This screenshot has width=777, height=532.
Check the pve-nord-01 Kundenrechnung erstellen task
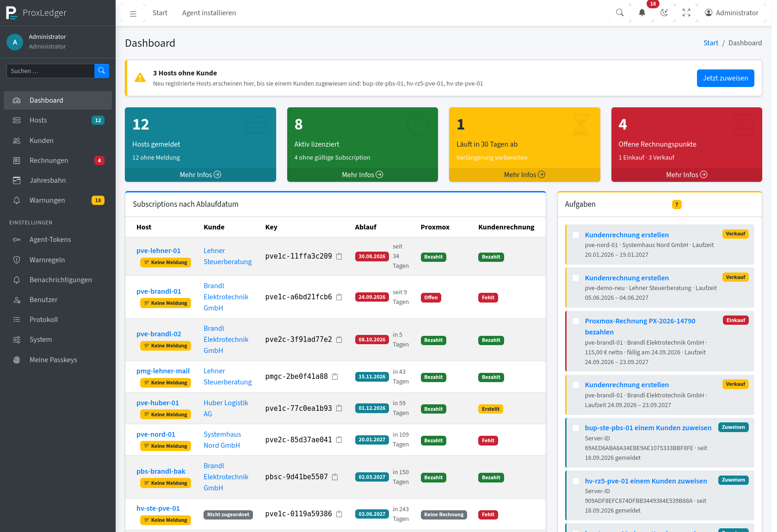coord(576,235)
